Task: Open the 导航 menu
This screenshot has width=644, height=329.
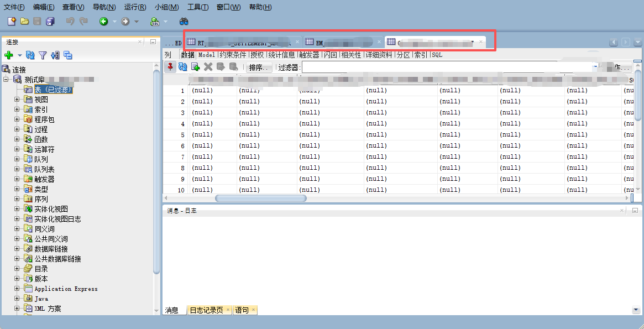Action: click(104, 7)
